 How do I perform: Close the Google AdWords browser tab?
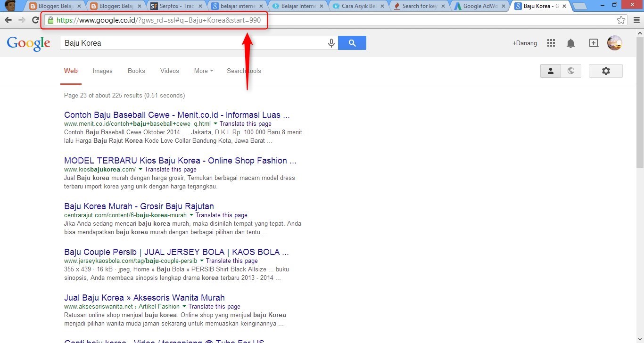503,6
